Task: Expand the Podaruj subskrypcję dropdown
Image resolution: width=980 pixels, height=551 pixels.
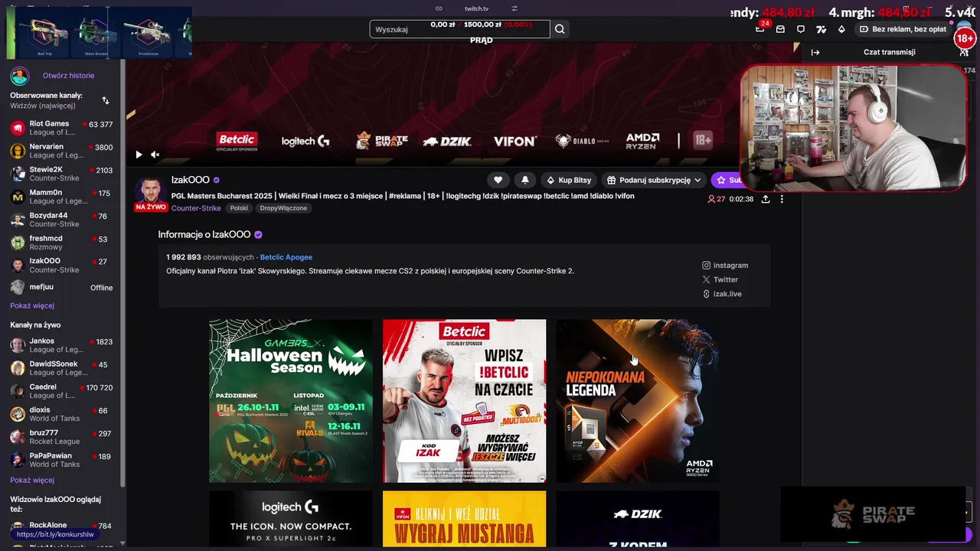Action: point(654,180)
